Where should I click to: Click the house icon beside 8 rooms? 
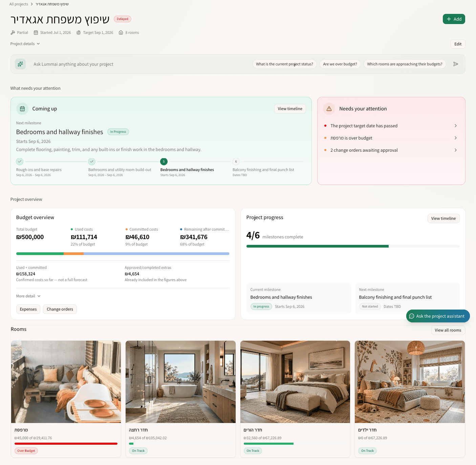pos(121,33)
